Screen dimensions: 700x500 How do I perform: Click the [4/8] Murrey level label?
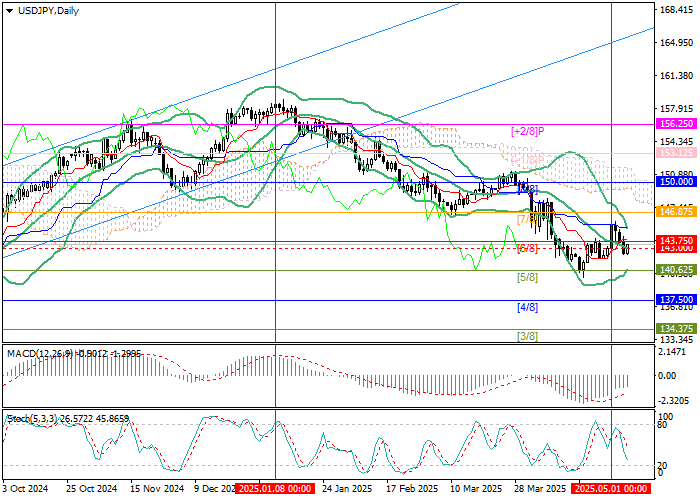point(527,307)
